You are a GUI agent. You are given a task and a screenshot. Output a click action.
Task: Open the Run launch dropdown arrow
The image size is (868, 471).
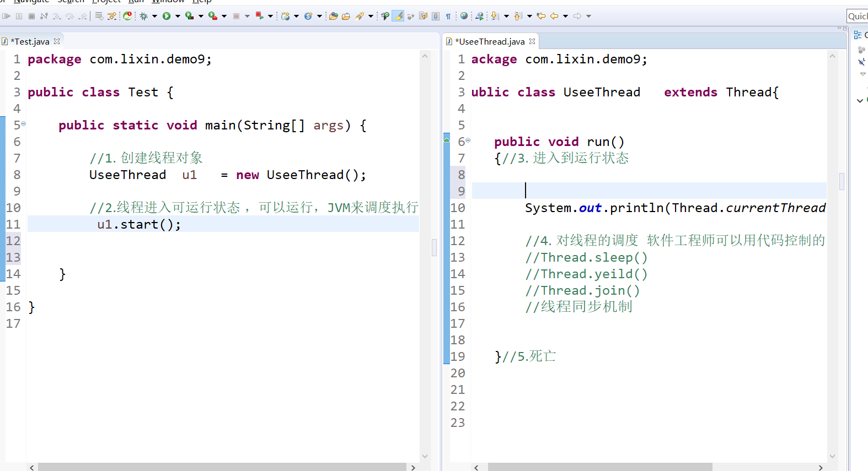[178, 16]
